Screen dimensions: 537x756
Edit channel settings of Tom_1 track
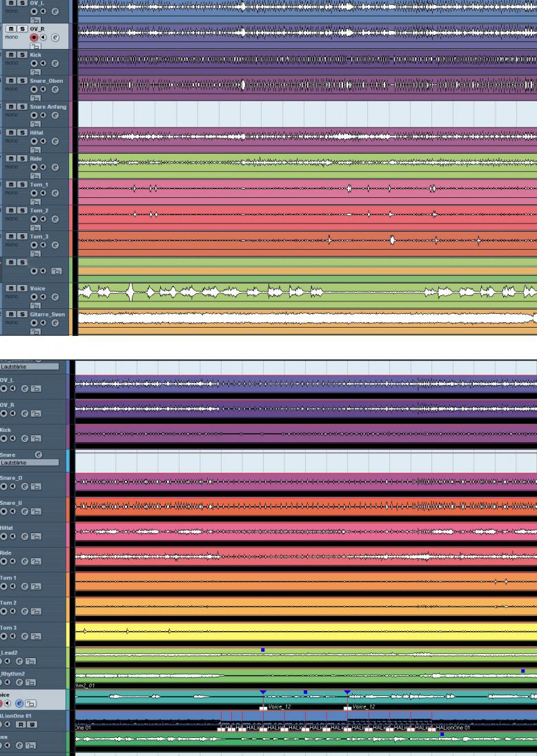point(55,193)
